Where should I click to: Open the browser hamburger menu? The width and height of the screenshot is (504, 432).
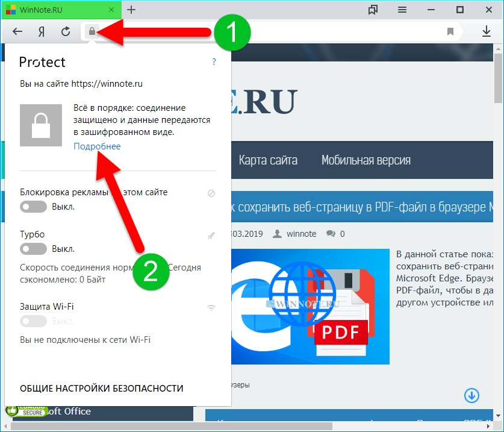402,10
